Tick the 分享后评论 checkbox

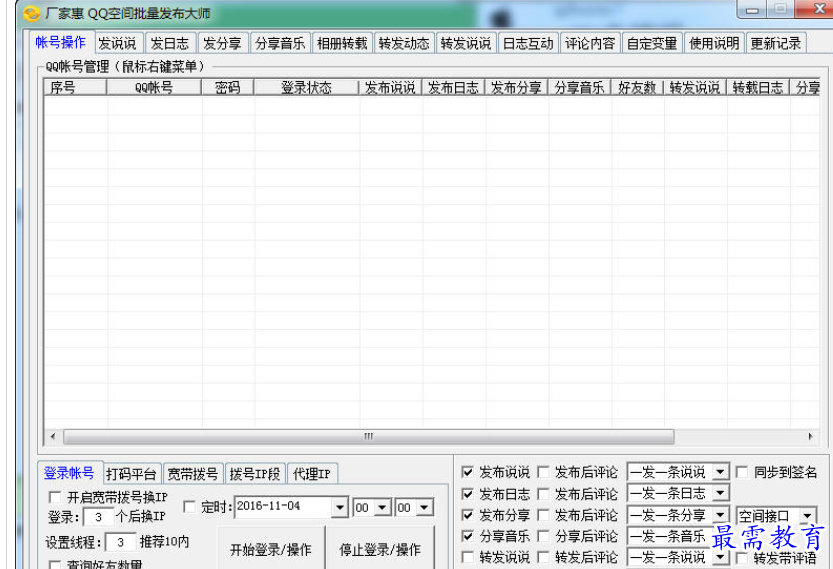543,536
